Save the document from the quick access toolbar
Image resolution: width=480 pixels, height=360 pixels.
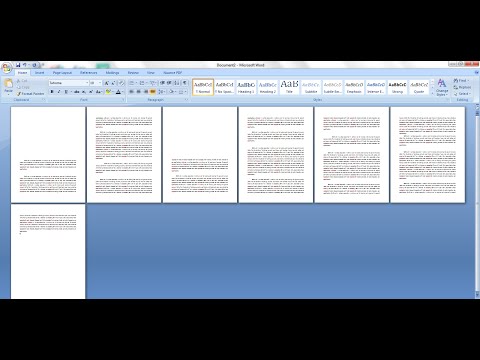tap(18, 65)
